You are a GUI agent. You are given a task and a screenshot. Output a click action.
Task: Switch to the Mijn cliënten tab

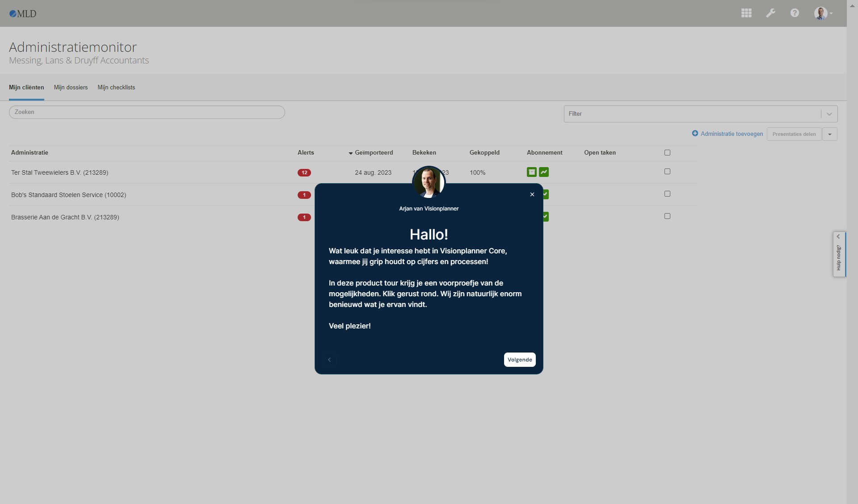(26, 88)
